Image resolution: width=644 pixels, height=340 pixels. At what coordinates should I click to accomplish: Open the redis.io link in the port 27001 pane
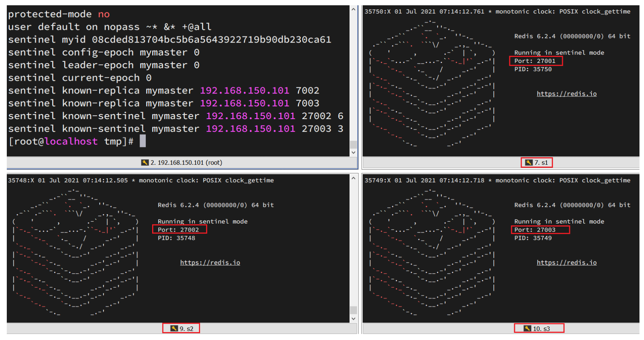point(566,94)
